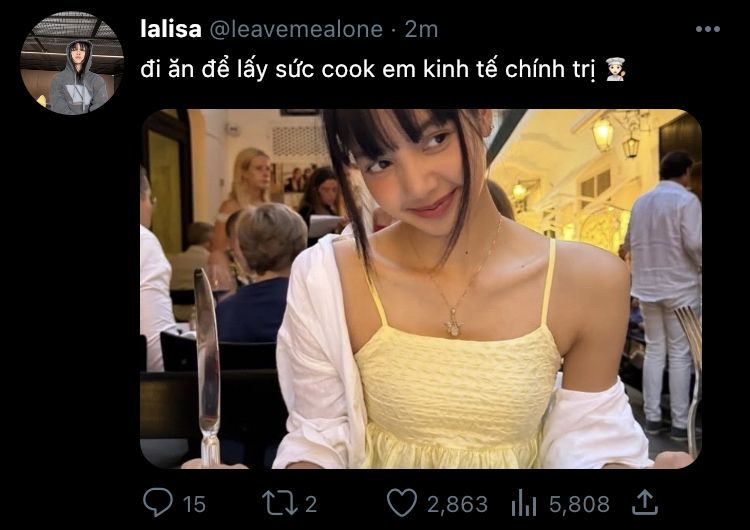Image resolution: width=750 pixels, height=530 pixels.
Task: Click the retweet count 2
Action: (311, 505)
